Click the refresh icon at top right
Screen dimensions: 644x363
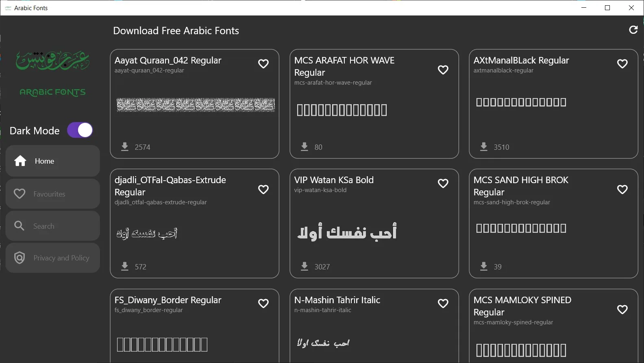[633, 30]
